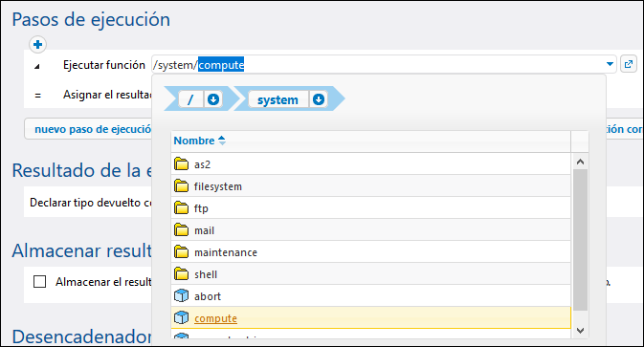Open the ftp folder icon
Viewport: 644px width, 347px height.
pos(181,208)
